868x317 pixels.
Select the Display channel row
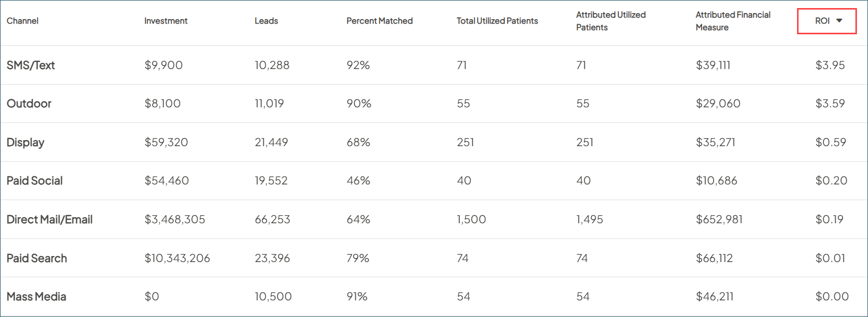click(26, 142)
